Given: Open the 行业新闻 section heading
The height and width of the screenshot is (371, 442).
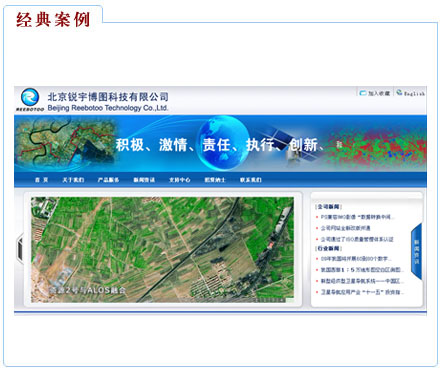Looking at the screenshot, I should tap(329, 248).
